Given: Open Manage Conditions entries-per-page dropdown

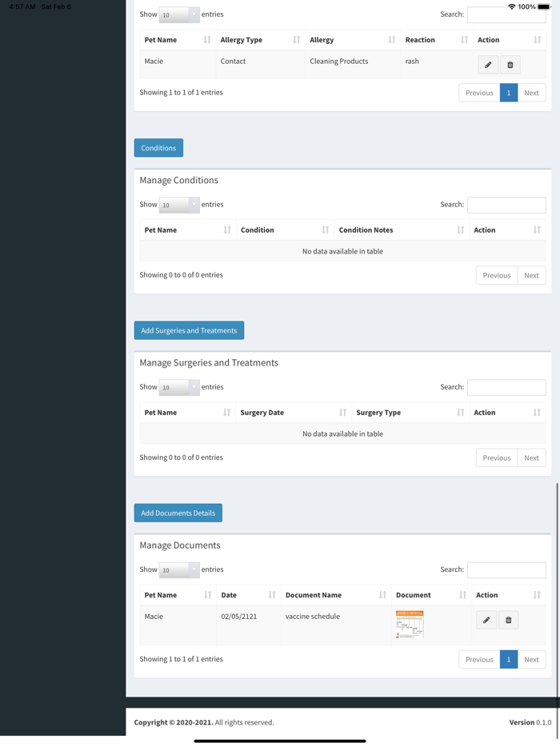Looking at the screenshot, I should coord(179,205).
